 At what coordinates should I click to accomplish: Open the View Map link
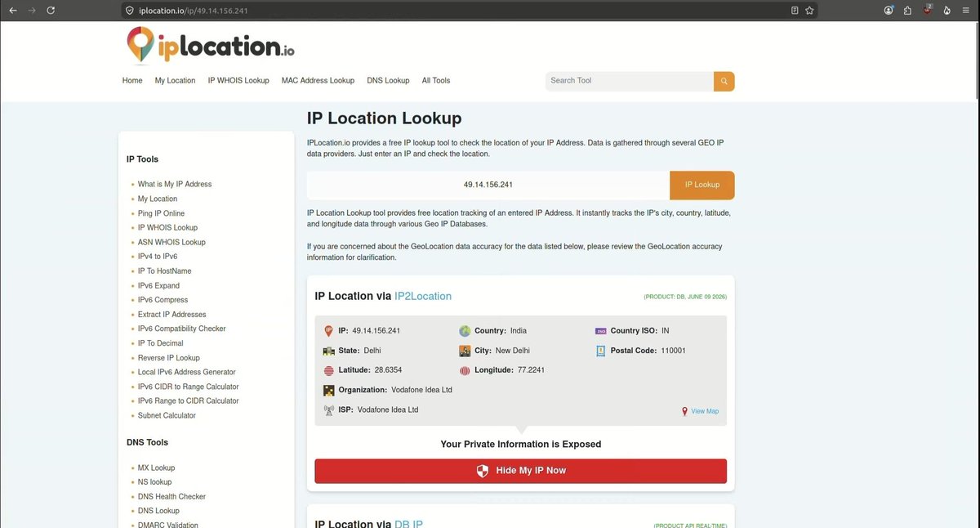[x=705, y=411]
